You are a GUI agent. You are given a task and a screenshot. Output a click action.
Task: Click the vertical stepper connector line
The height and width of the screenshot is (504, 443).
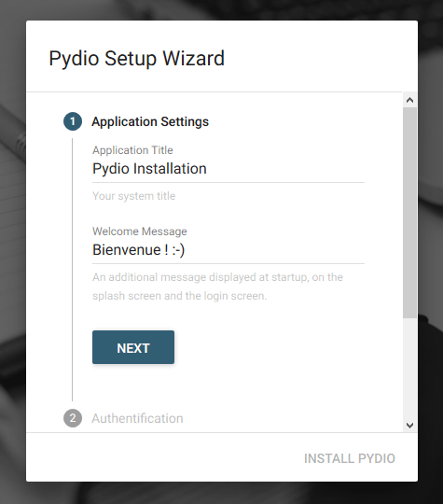point(73,270)
